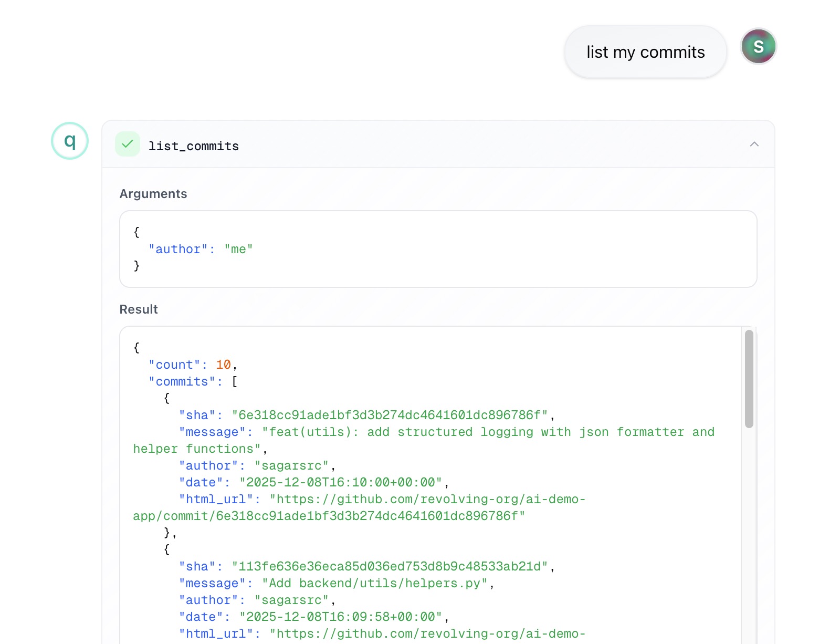The image size is (840, 644).
Task: Click the assistant avatar with letter q
Action: pyautogui.click(x=70, y=141)
